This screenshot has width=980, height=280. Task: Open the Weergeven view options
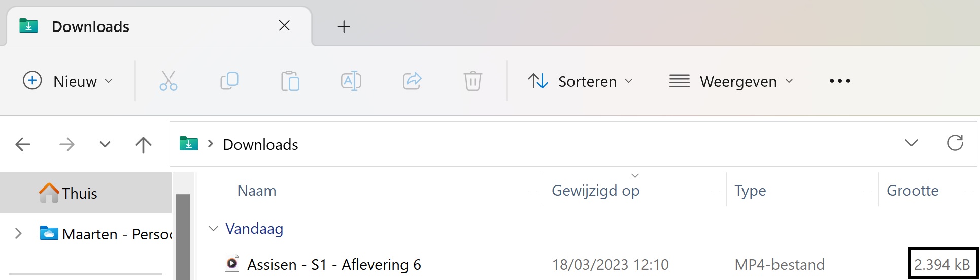tap(731, 81)
